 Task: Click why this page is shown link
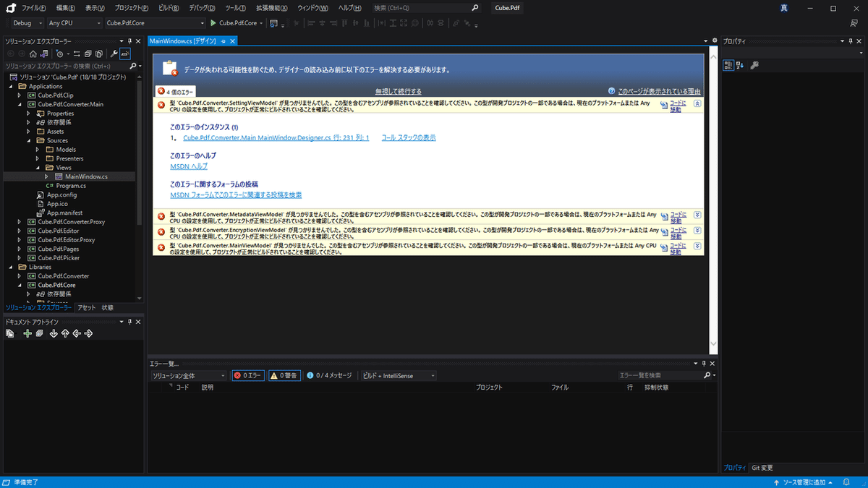coord(659,92)
